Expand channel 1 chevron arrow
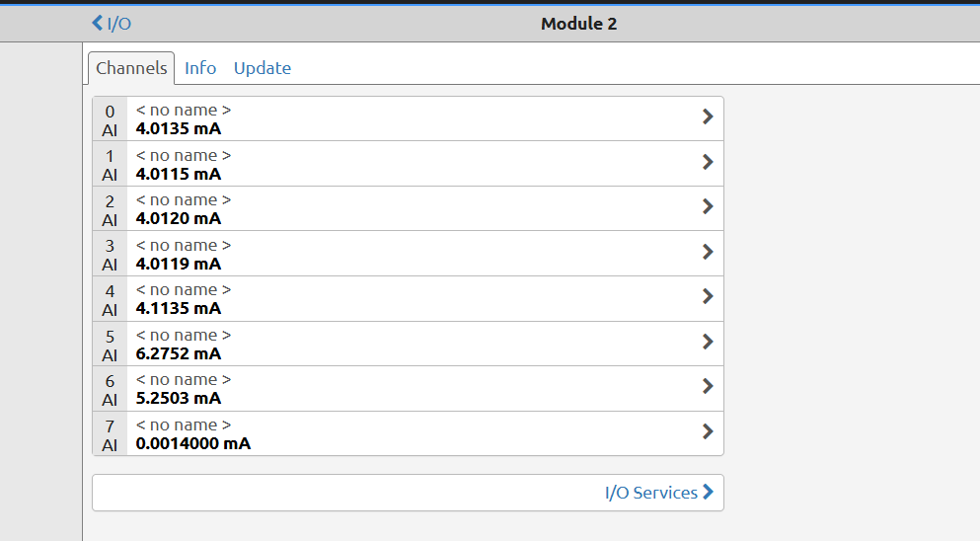The image size is (980, 541). click(x=708, y=162)
